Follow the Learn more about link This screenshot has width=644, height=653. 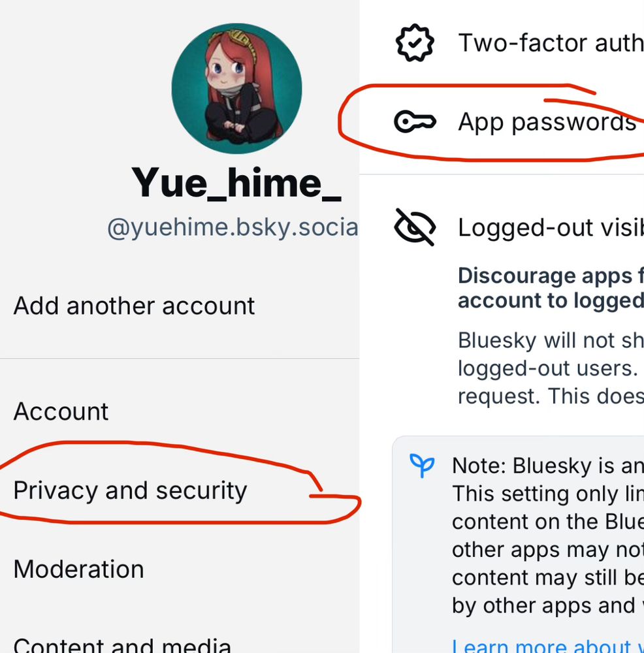coord(548,645)
